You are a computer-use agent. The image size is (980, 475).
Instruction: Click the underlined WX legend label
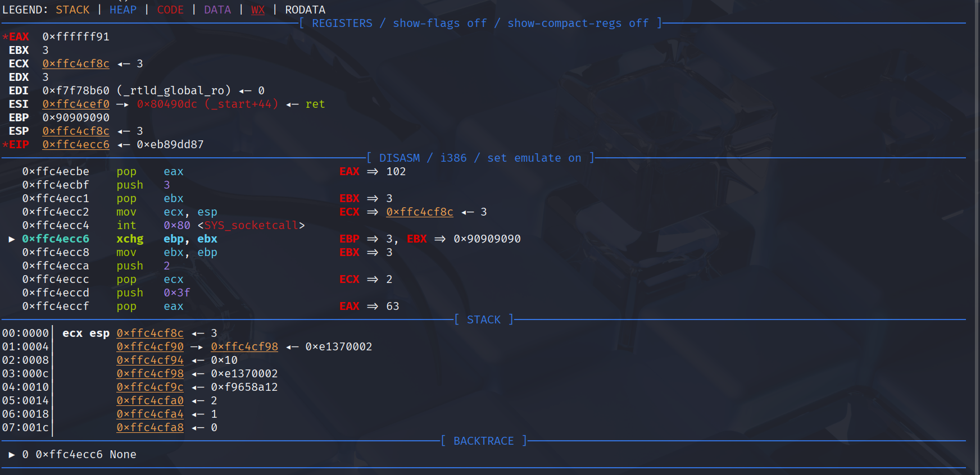pos(258,10)
